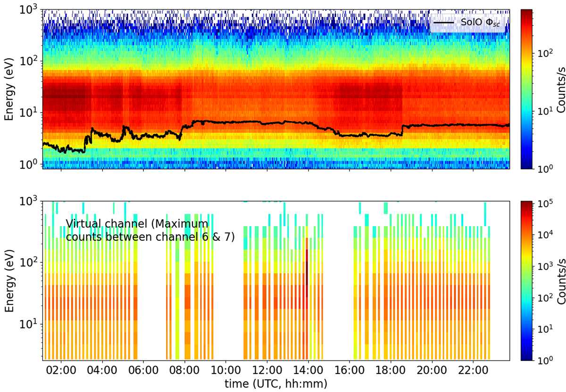Click the 22:00 tick label on the time axis
The height and width of the screenshot is (392, 566).
473,370
